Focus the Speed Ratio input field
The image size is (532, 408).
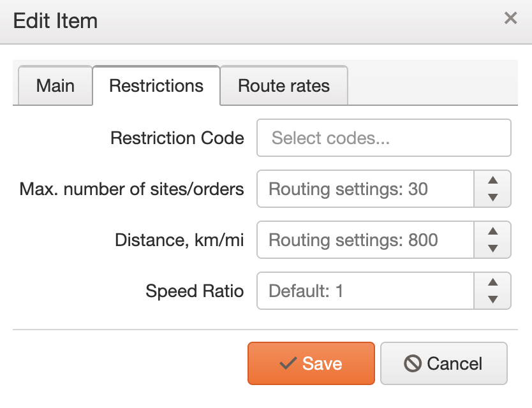click(x=366, y=291)
